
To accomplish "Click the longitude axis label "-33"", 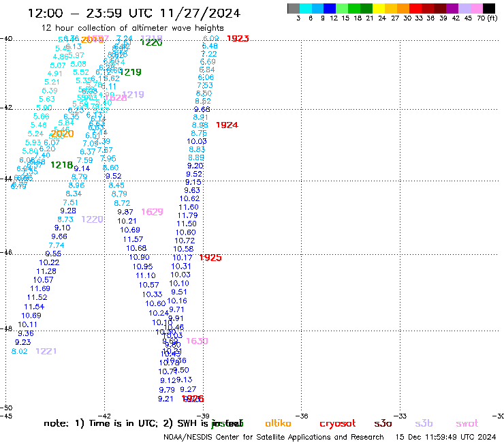I will pos(400,416).
